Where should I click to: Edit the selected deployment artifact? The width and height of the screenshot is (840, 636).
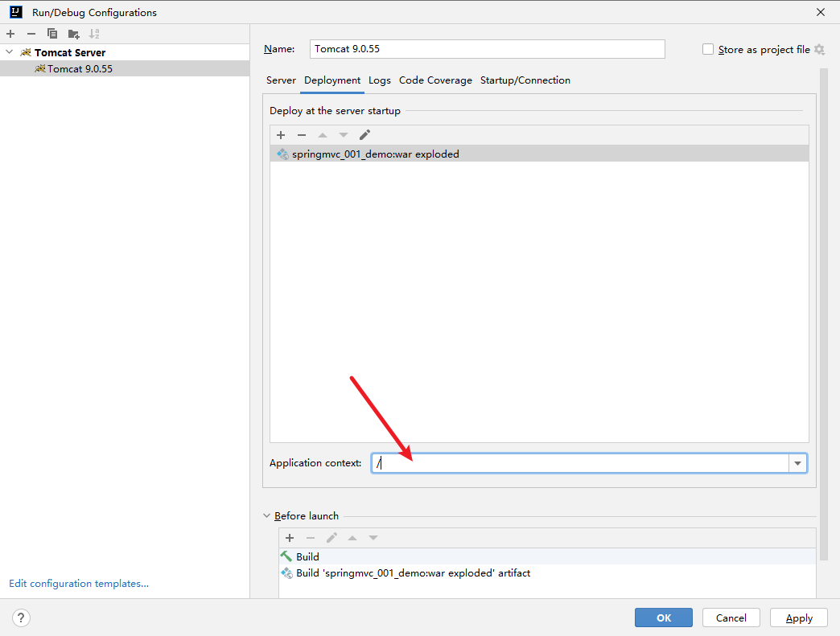tap(364, 135)
